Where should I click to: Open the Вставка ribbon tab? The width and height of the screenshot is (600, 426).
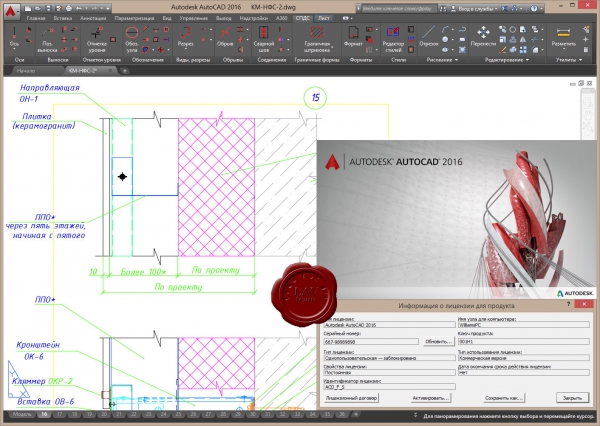pyautogui.click(x=63, y=18)
